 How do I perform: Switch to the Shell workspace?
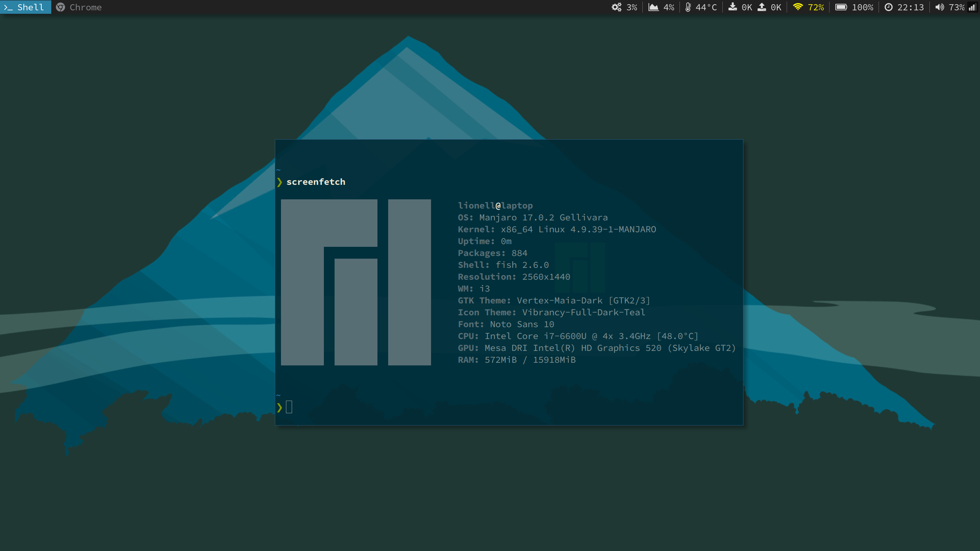coord(25,7)
